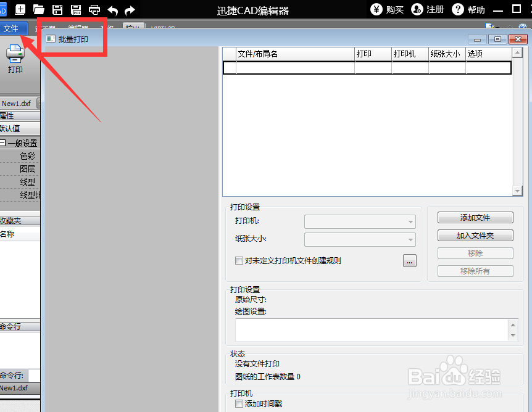Select the 色彩 property row
This screenshot has width=532, height=412.
(20, 156)
